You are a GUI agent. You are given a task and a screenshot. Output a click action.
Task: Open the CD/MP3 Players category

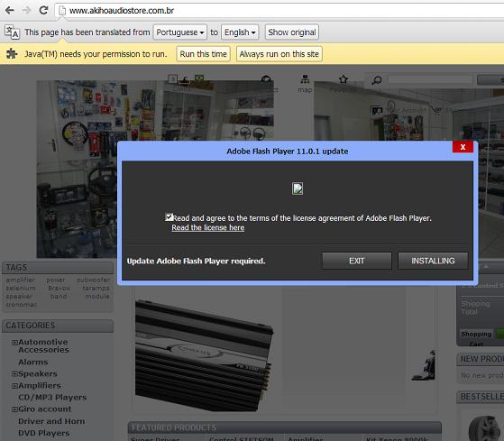52,398
